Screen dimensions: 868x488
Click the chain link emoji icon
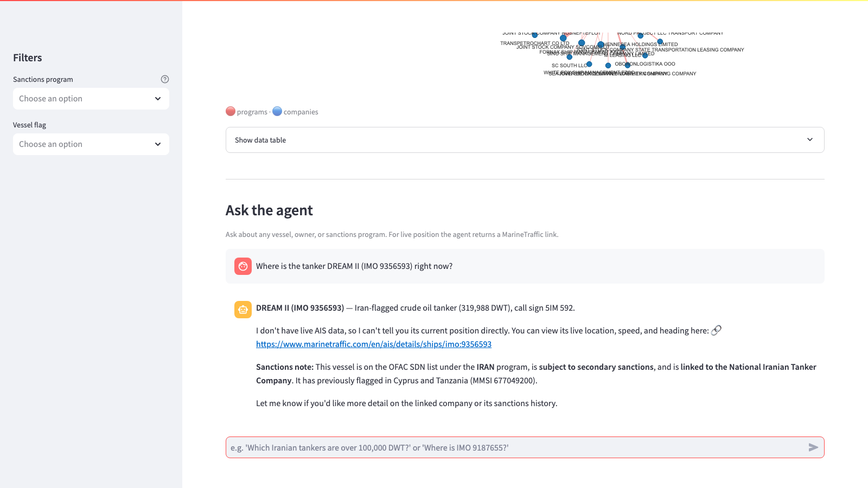click(717, 330)
